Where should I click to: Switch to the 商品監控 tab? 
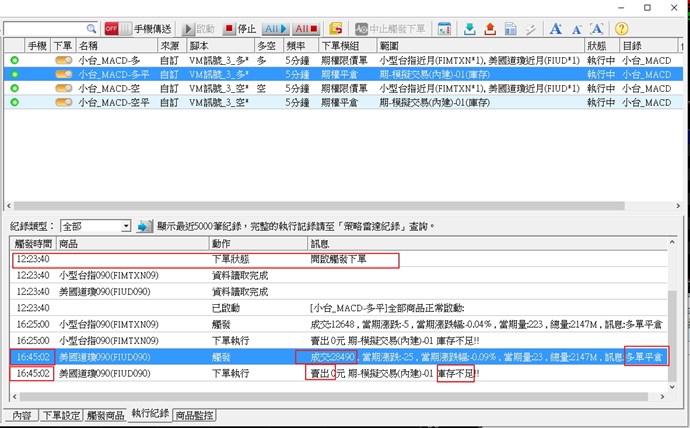(x=194, y=415)
